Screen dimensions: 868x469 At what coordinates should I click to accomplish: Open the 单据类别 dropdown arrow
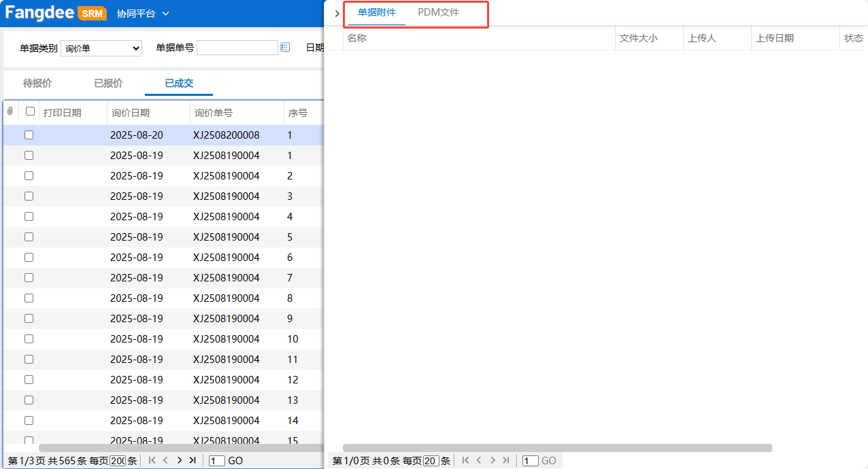coord(135,48)
